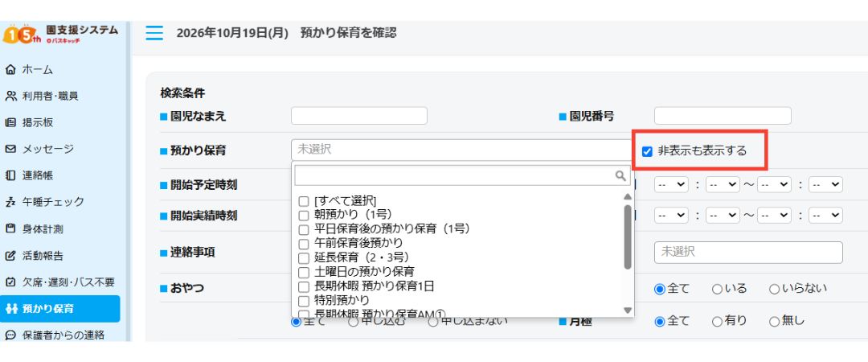Open 開始予定時刻 end minute dropdown

coord(825,184)
